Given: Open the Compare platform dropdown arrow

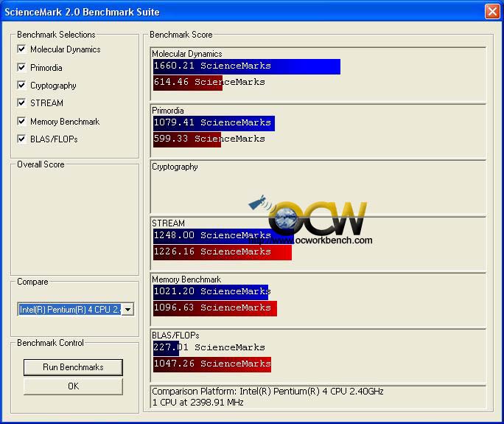Looking at the screenshot, I should [x=128, y=310].
